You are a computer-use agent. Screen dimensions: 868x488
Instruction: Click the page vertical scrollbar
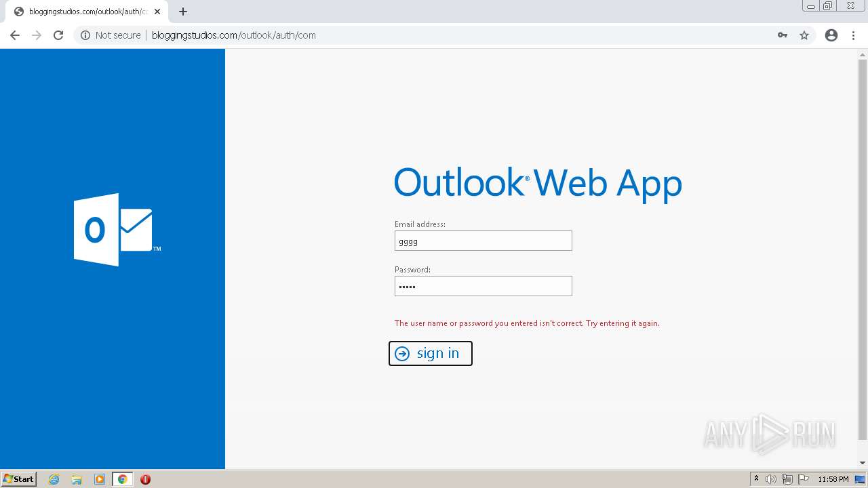click(863, 249)
